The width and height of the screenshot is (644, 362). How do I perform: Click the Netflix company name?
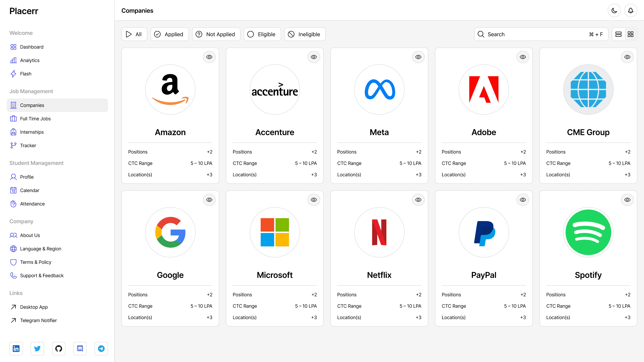(379, 275)
